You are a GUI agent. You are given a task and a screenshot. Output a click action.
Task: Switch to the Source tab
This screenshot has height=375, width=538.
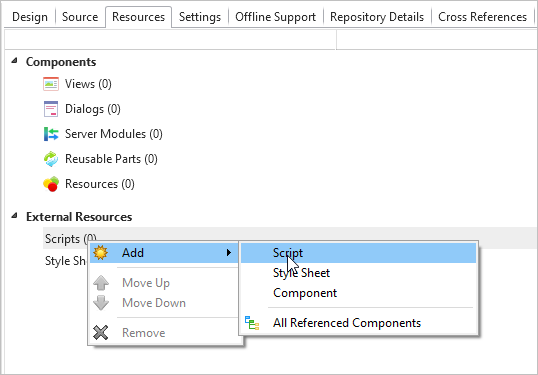(x=80, y=17)
